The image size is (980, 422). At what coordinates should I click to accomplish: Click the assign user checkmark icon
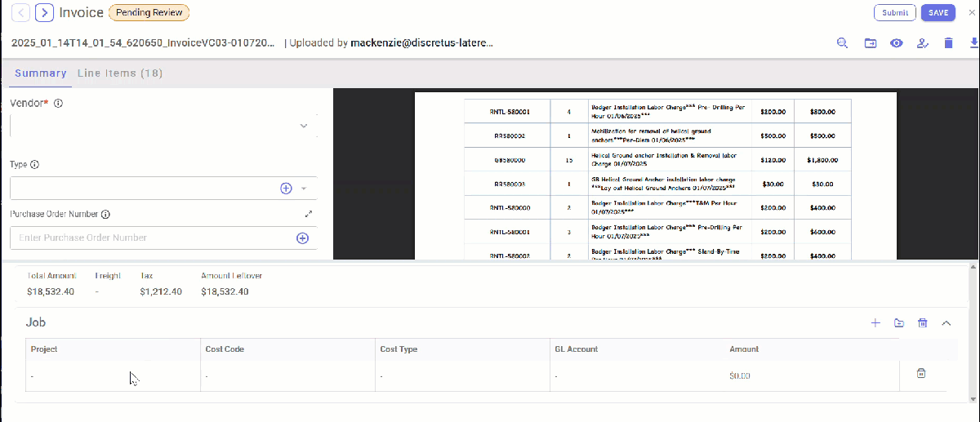923,43
